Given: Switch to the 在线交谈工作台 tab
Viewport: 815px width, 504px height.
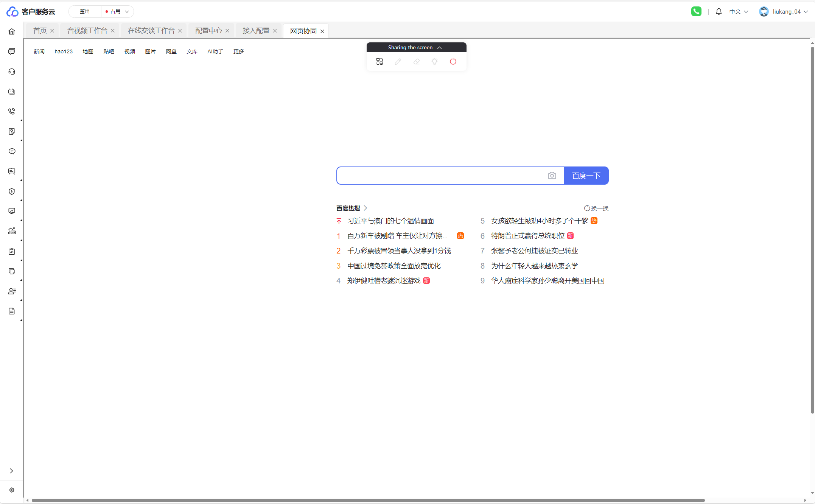Looking at the screenshot, I should tap(151, 31).
